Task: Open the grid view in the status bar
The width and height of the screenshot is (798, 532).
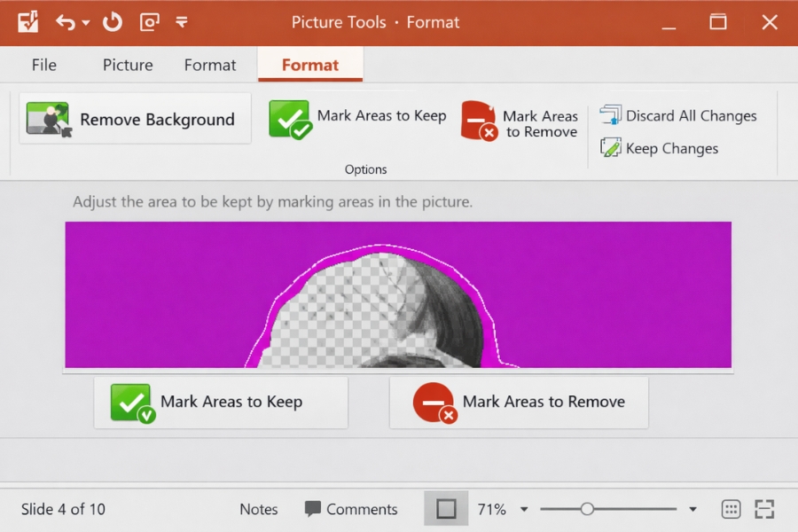Action: [x=731, y=509]
